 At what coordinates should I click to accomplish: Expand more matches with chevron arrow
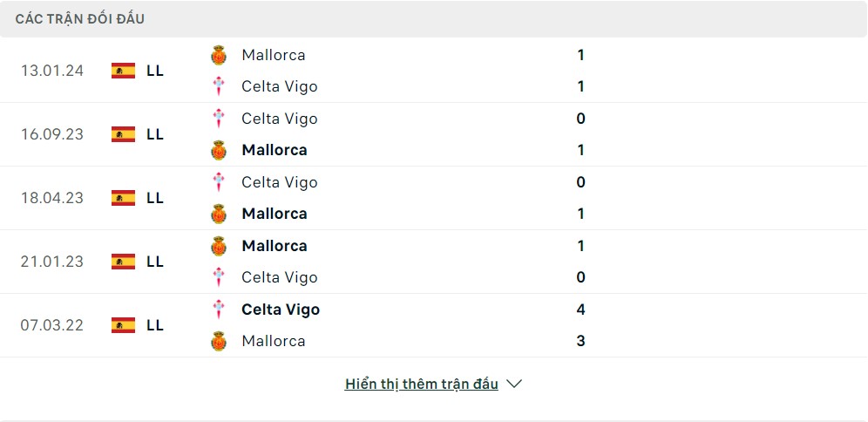click(x=514, y=384)
